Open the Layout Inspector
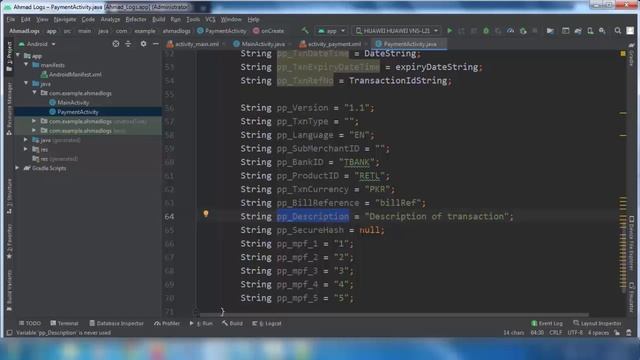This screenshot has width=640, height=360. coord(597,323)
